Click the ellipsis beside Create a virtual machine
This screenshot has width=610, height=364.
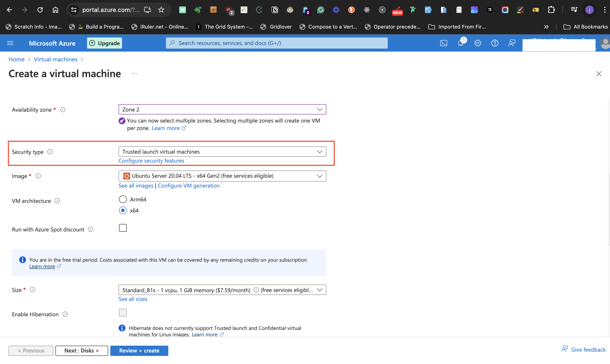pos(135,74)
